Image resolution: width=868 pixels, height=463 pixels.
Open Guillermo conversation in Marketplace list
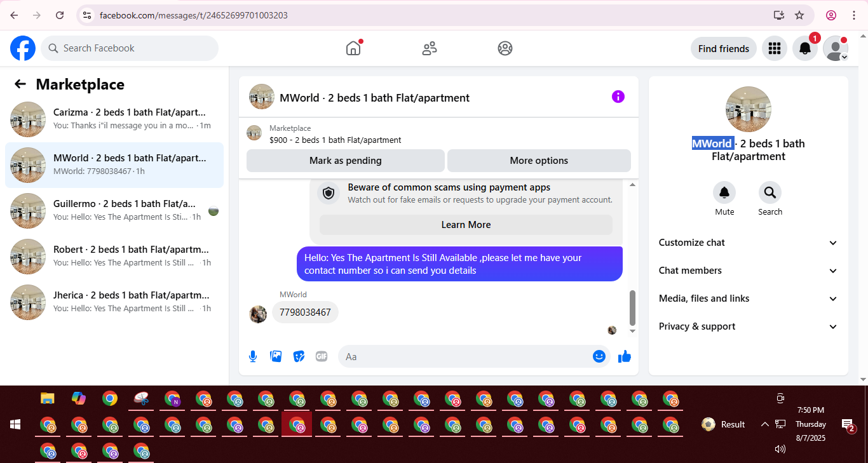[x=114, y=211]
